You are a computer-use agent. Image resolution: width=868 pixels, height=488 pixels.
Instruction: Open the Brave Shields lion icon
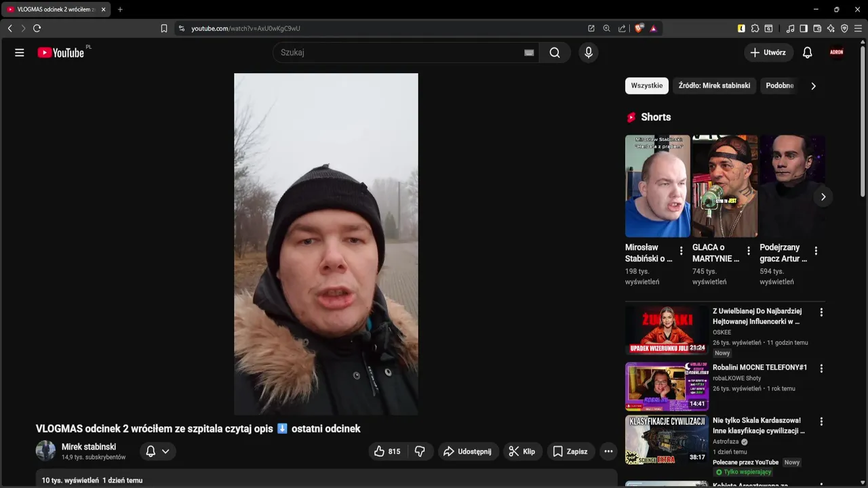[639, 28]
